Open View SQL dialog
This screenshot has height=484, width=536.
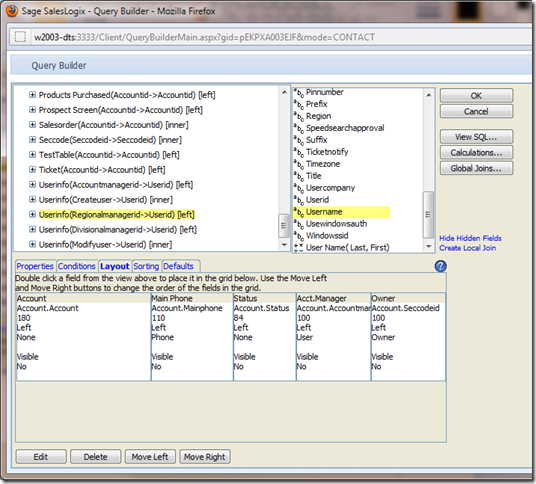pyautogui.click(x=477, y=137)
